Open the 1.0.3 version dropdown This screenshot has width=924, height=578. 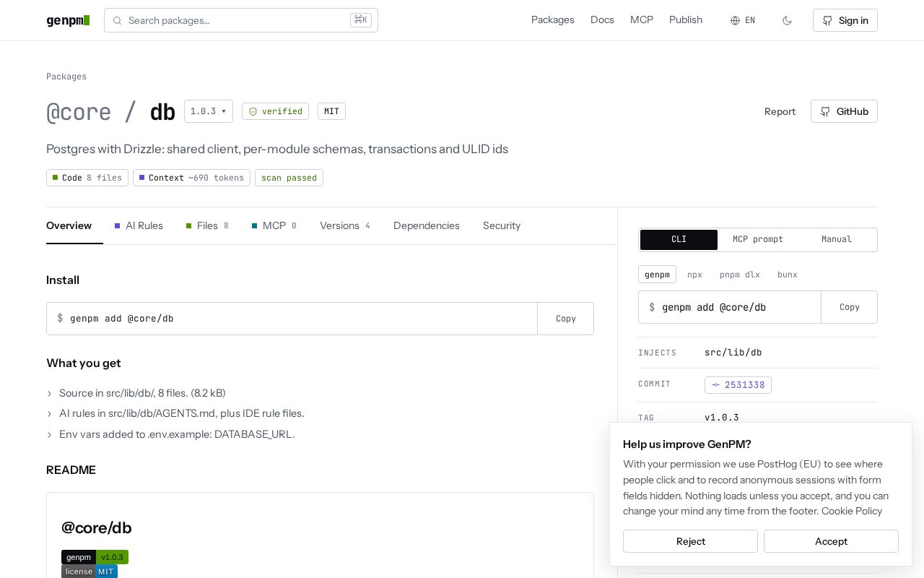(x=209, y=111)
